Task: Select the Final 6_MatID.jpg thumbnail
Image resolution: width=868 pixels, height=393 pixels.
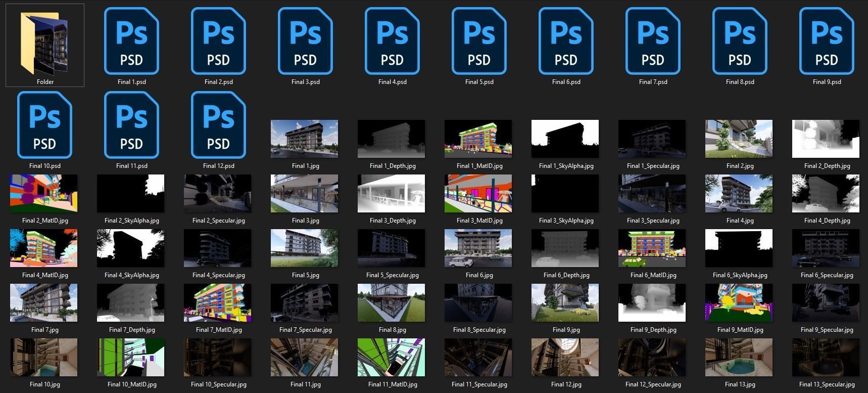Action: [x=652, y=248]
